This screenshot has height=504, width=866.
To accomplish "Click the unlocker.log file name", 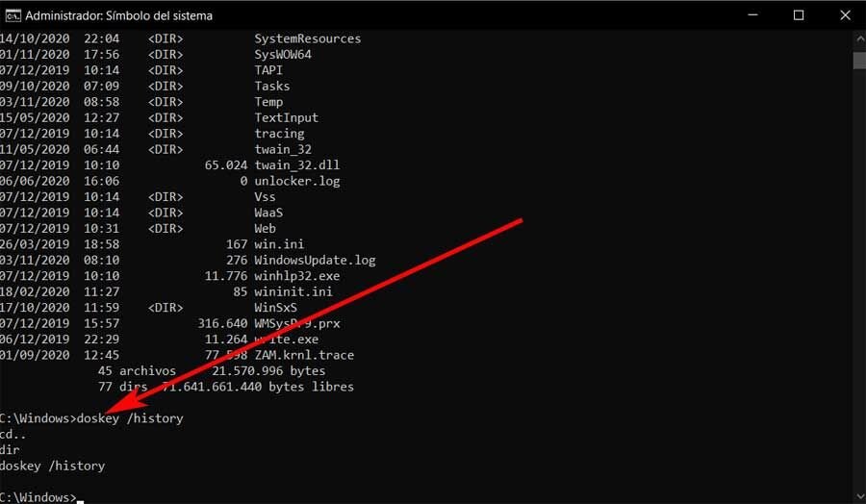I will [297, 181].
